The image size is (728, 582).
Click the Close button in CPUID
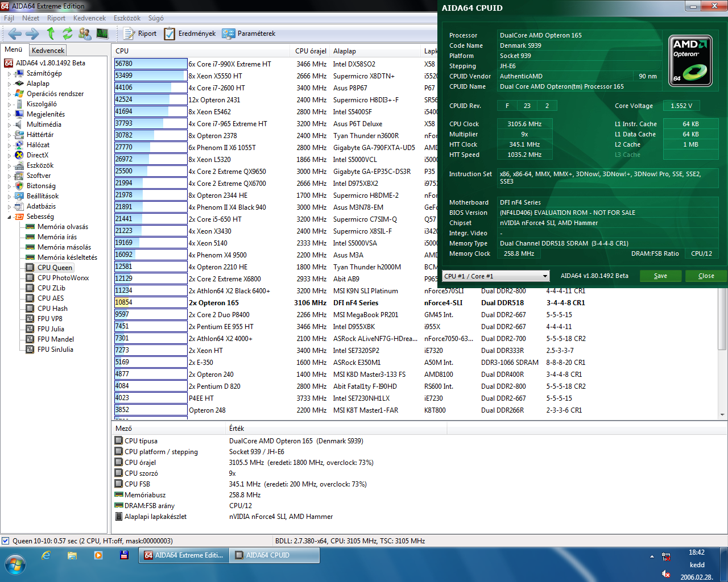click(x=706, y=276)
